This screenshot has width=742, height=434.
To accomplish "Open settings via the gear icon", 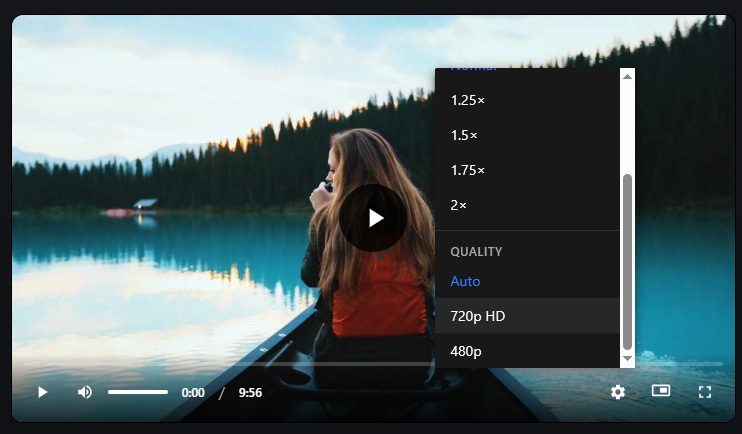I will [x=618, y=392].
